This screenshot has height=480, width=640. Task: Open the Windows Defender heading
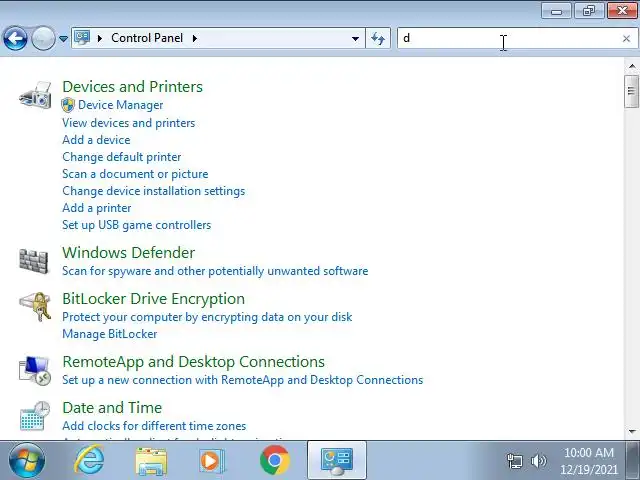tap(129, 253)
